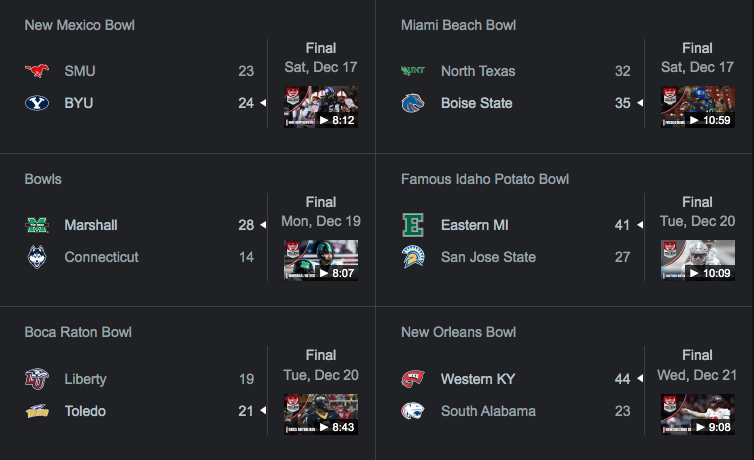Play the New Mexico Bowl highlights video
The width and height of the screenshot is (754, 460).
(x=320, y=107)
